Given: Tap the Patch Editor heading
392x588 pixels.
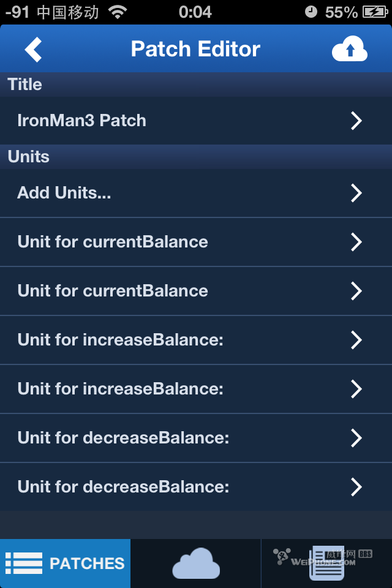Looking at the screenshot, I should point(195,49).
